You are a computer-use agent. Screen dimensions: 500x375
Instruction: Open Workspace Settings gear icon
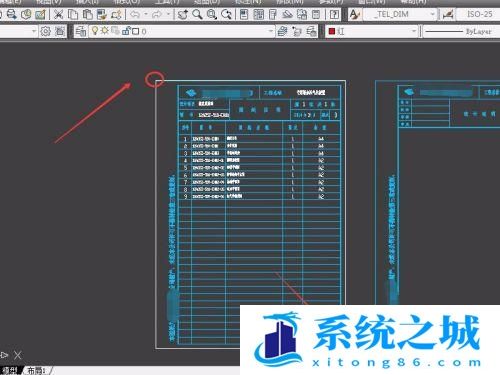click(x=46, y=31)
